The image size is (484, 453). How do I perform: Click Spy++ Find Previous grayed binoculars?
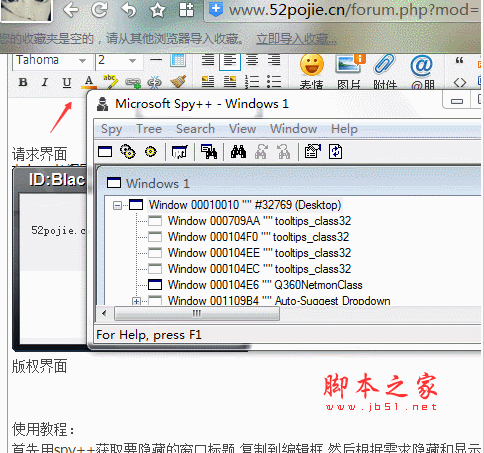click(284, 152)
